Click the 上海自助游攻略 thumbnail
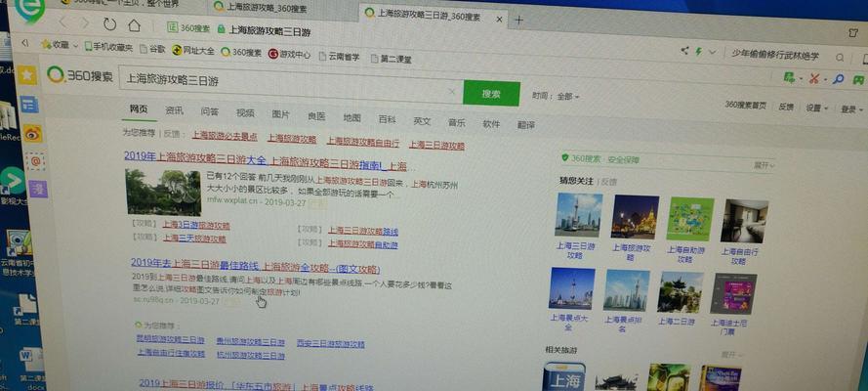This screenshot has width=868, height=391. tap(690, 219)
